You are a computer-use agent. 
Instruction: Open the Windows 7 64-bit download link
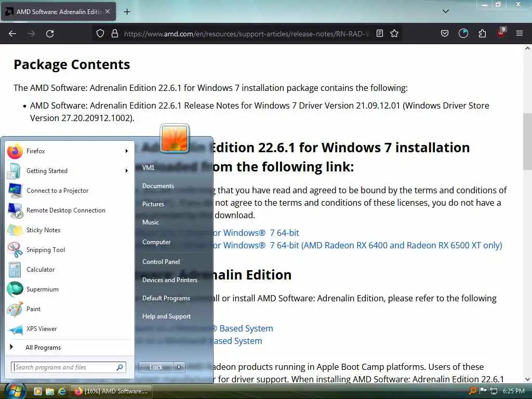click(x=257, y=233)
